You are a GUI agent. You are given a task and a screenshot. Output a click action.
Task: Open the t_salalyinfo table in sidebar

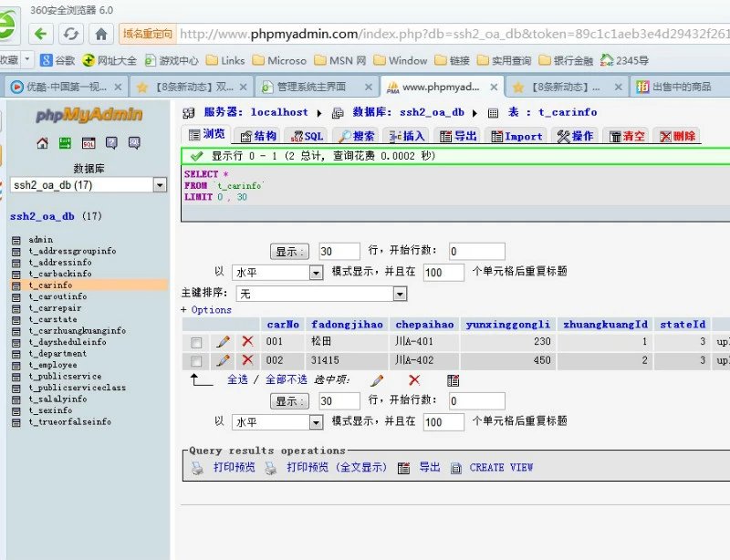[57, 399]
